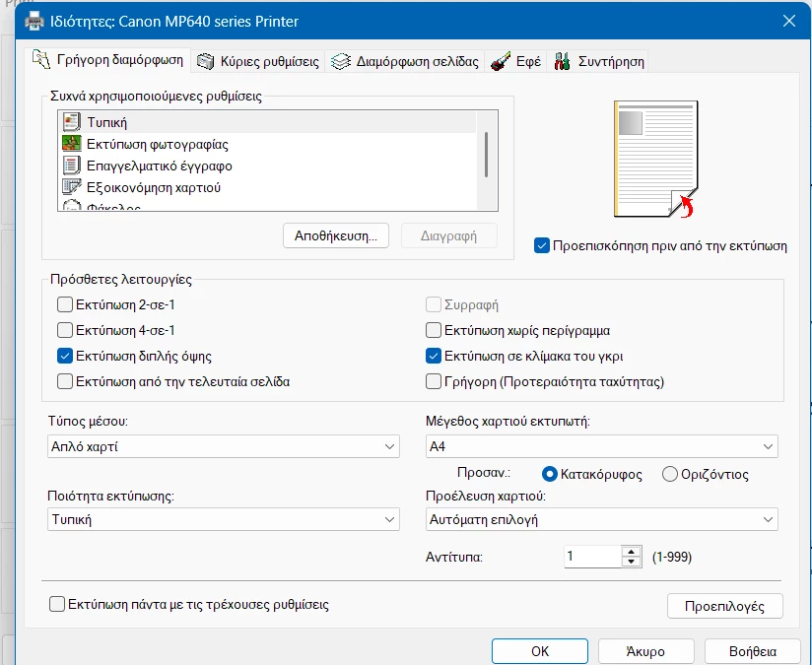Screen dimensions: 812x665
Task: Choose Εξοικονόμηση χαρτιού preset
Action: (267, 187)
